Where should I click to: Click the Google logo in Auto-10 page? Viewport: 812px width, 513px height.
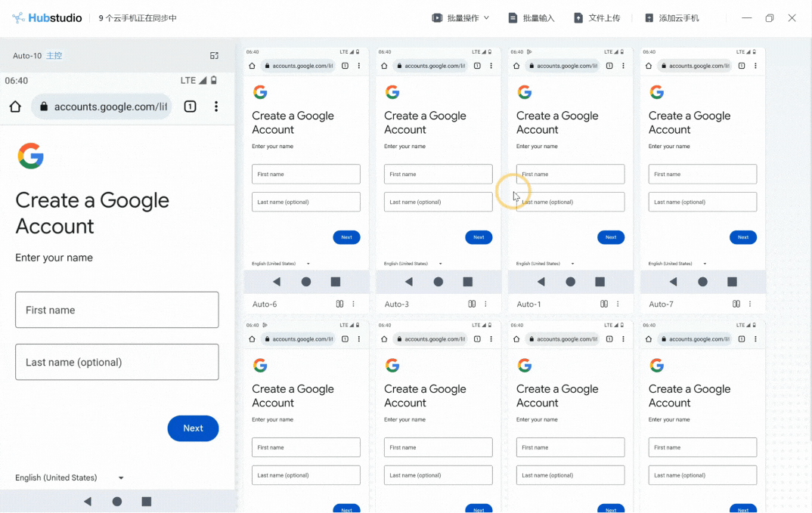click(30, 156)
